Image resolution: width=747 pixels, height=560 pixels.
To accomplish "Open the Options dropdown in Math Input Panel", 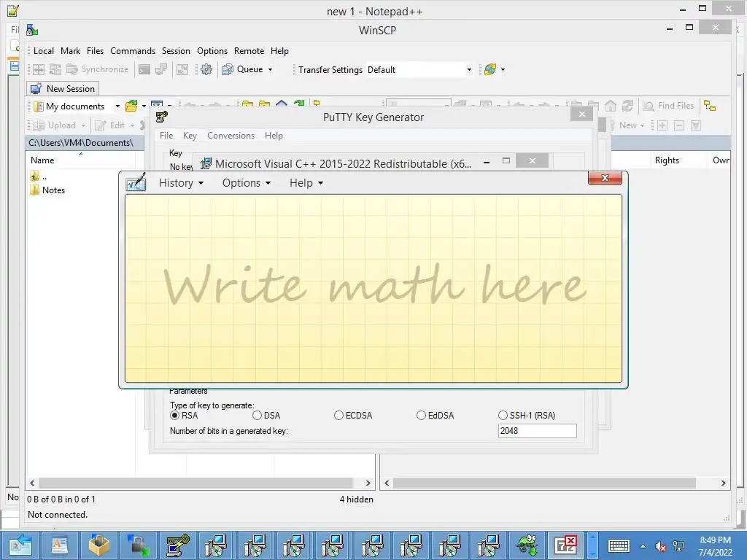I will pyautogui.click(x=247, y=183).
